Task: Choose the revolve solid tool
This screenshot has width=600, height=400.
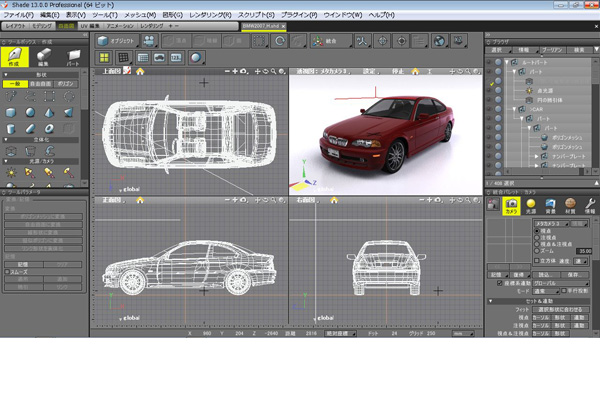Action: tap(30, 151)
